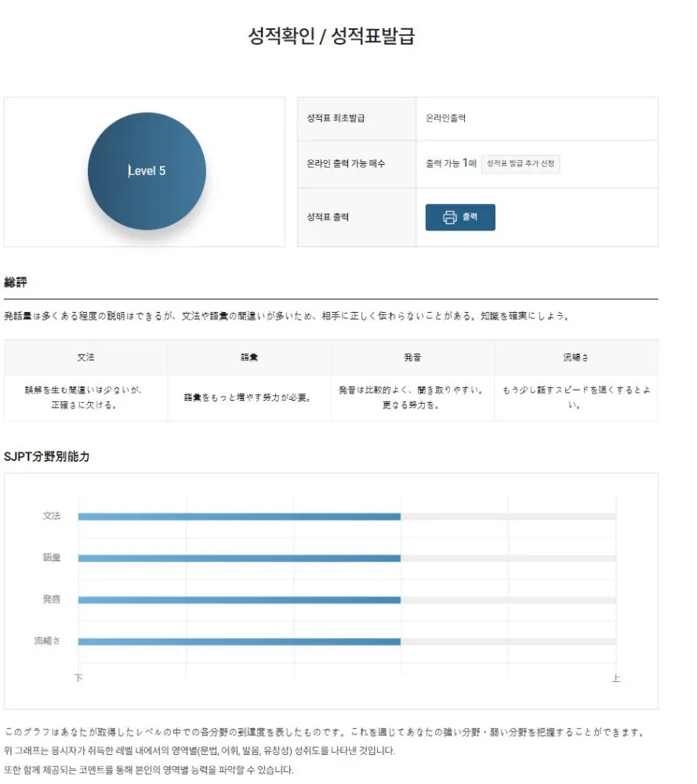This screenshot has width=697, height=784.
Task: Click the SJPT分野別能力 section heading
Action: [x=46, y=456]
